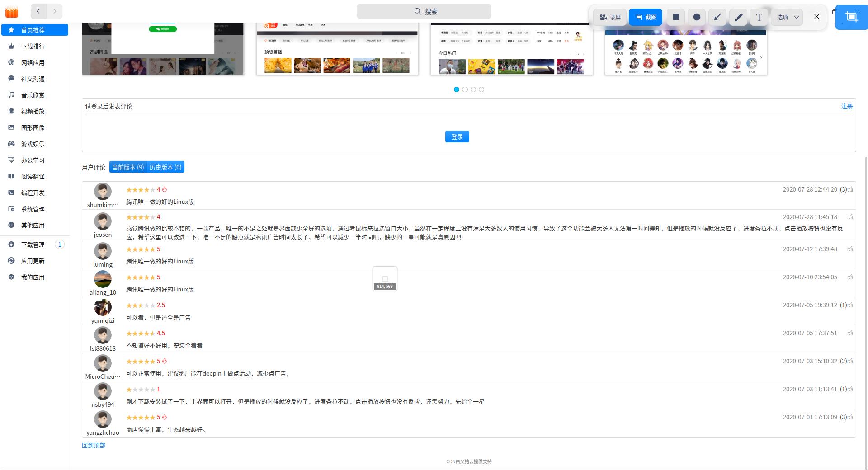Open 下载管理 showing 1 pending download
Viewport: 868px width, 470px height.
(32, 244)
